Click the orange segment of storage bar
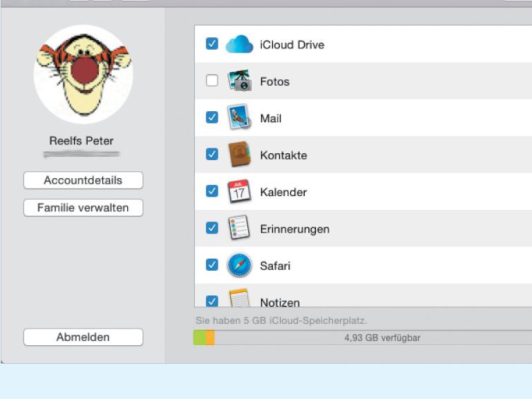The height and width of the screenshot is (399, 532). pos(210,338)
